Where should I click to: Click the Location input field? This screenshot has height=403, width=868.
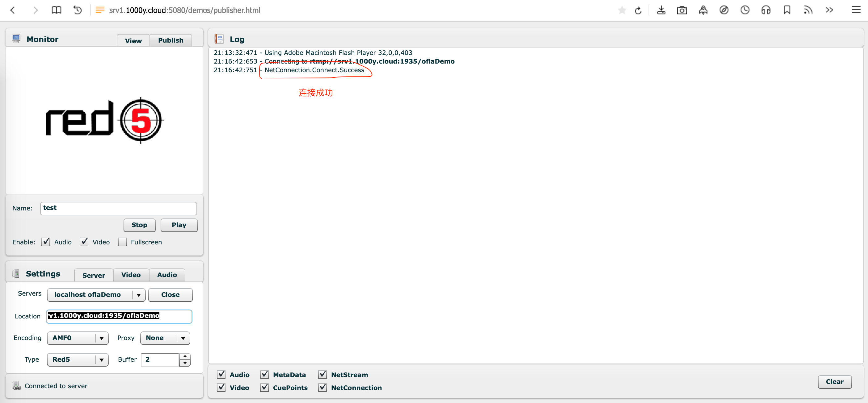pos(119,316)
